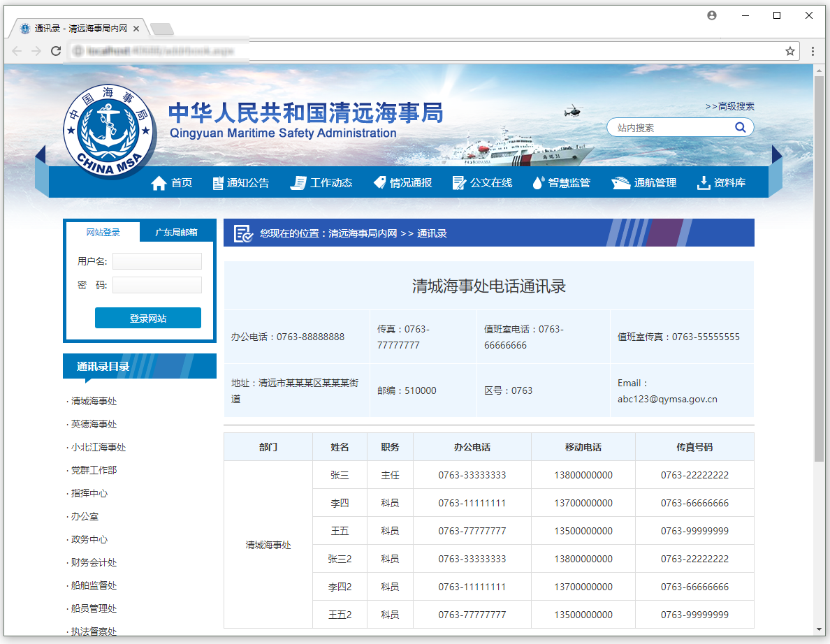This screenshot has height=644, width=830.
Task: Click the search magnifier icon
Action: coord(740,127)
